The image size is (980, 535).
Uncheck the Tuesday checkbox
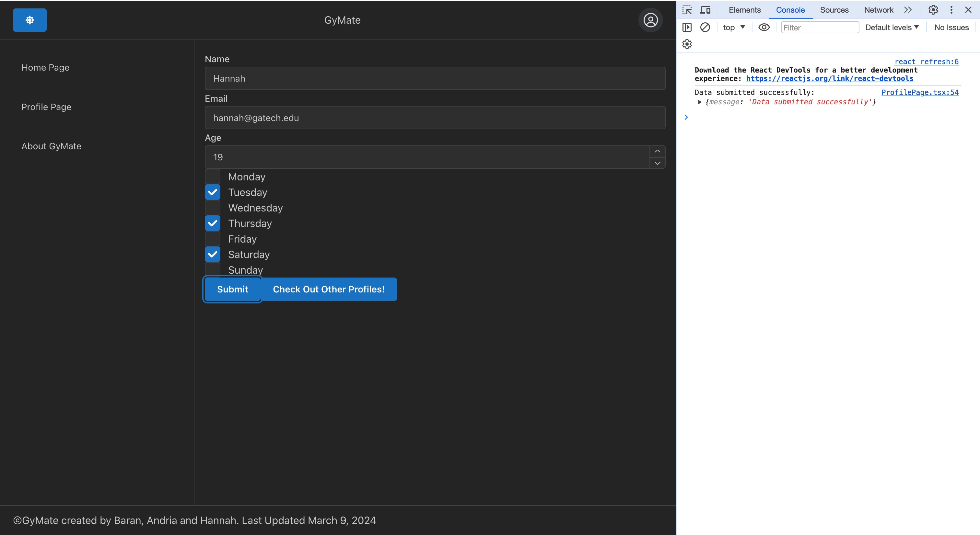213,192
